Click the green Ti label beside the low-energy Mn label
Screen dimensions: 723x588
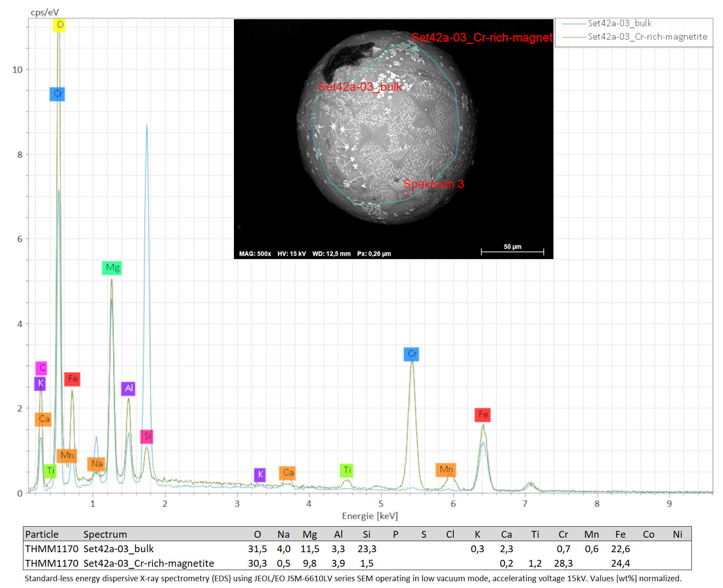click(50, 471)
